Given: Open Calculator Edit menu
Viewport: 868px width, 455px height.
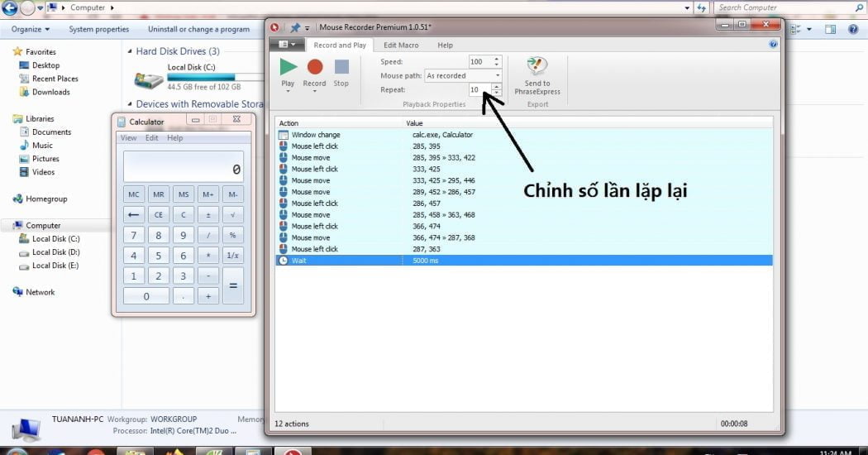Looking at the screenshot, I should coord(151,138).
